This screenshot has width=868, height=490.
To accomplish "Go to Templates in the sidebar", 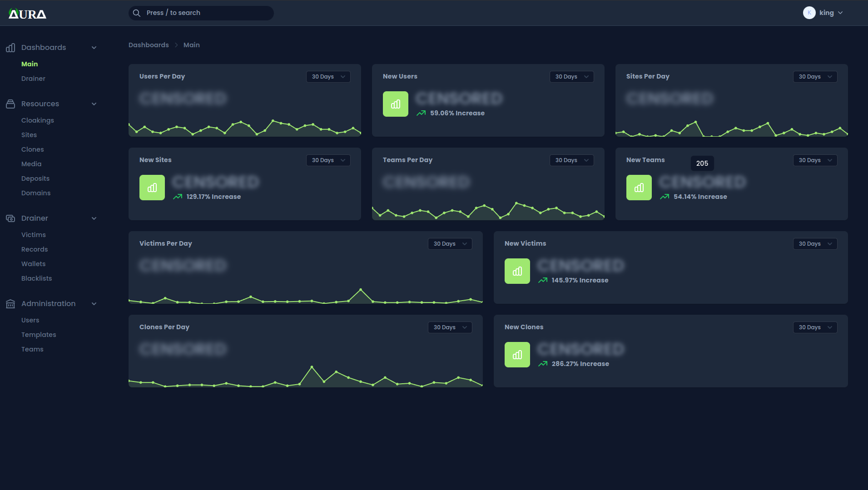I will (x=39, y=335).
